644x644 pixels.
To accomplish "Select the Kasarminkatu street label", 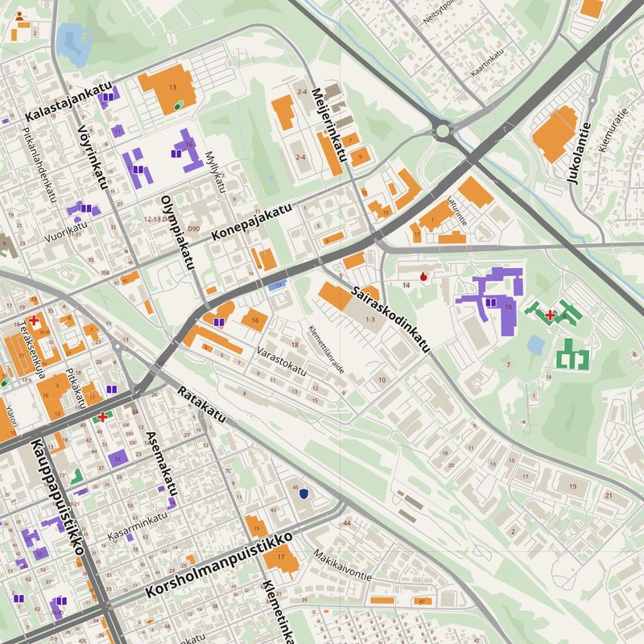I will pyautogui.click(x=137, y=526).
